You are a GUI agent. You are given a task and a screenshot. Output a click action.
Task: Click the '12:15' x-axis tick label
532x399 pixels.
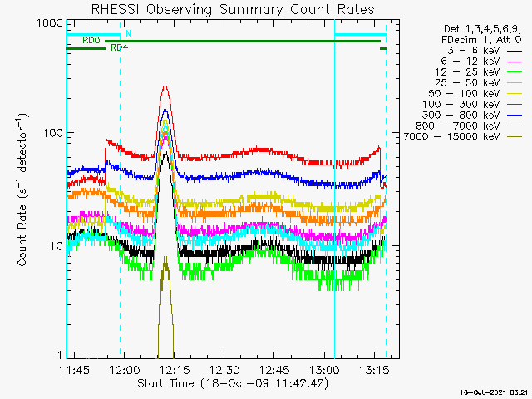[x=175, y=370]
